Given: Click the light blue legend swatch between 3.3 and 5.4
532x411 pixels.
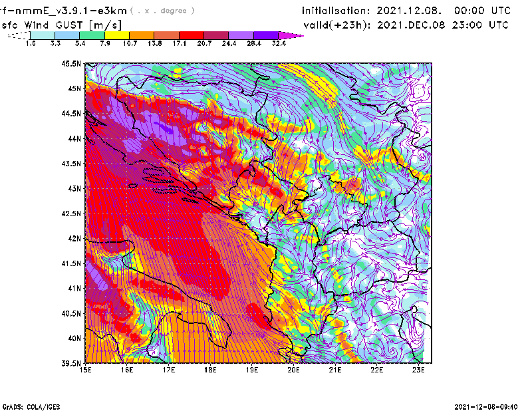Looking at the screenshot, I should (x=67, y=35).
